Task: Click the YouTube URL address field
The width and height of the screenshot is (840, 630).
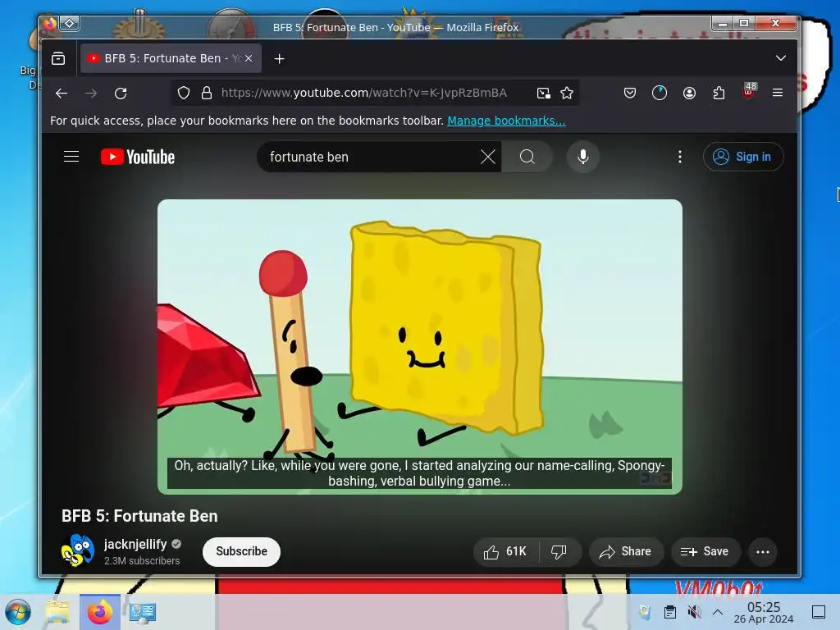Action: [364, 94]
